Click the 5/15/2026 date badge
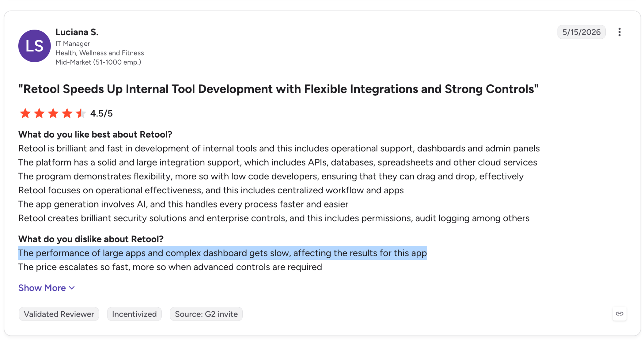 pos(581,32)
